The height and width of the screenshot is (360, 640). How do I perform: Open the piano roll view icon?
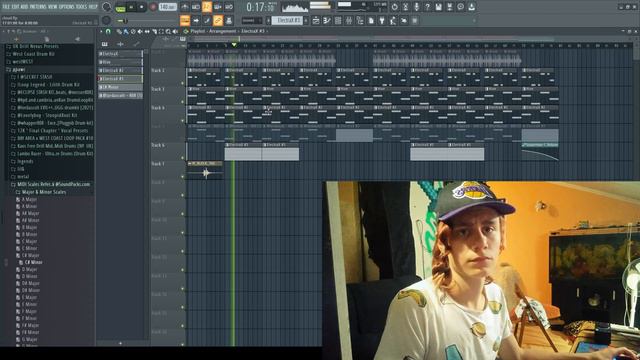click(327, 20)
